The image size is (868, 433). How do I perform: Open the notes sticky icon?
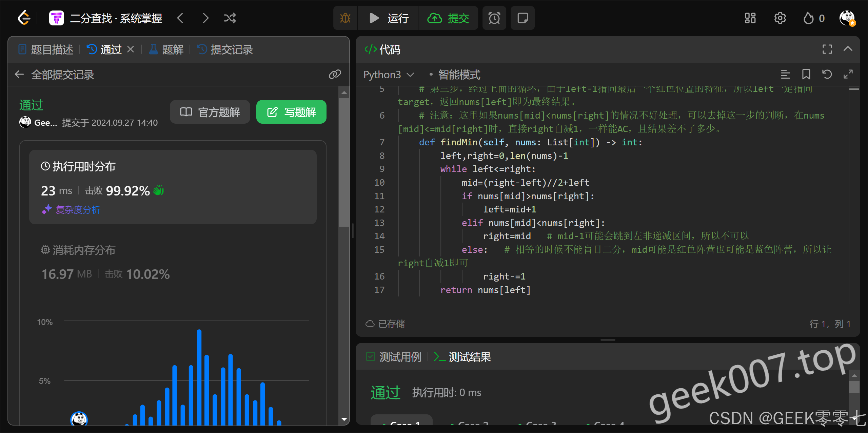click(x=522, y=18)
